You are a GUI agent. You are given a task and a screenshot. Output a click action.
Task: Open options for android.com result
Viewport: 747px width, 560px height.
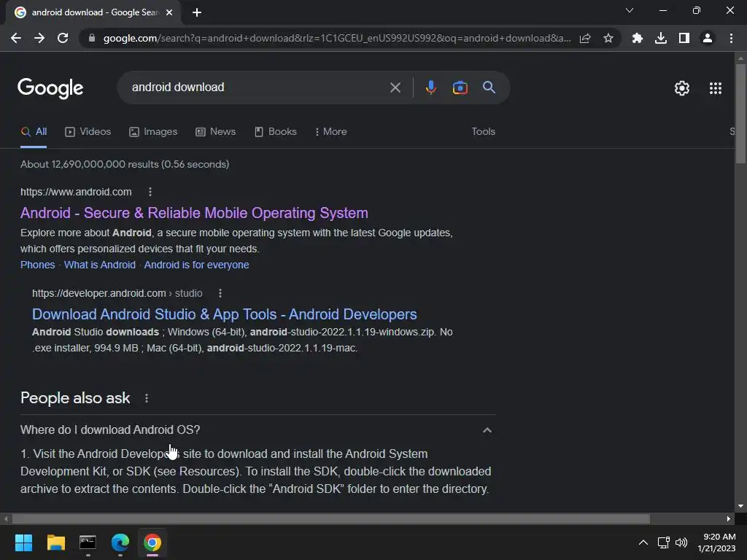click(150, 192)
